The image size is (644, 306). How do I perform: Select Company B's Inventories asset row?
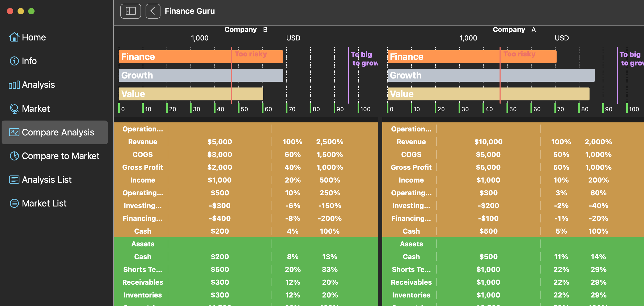[x=246, y=295]
